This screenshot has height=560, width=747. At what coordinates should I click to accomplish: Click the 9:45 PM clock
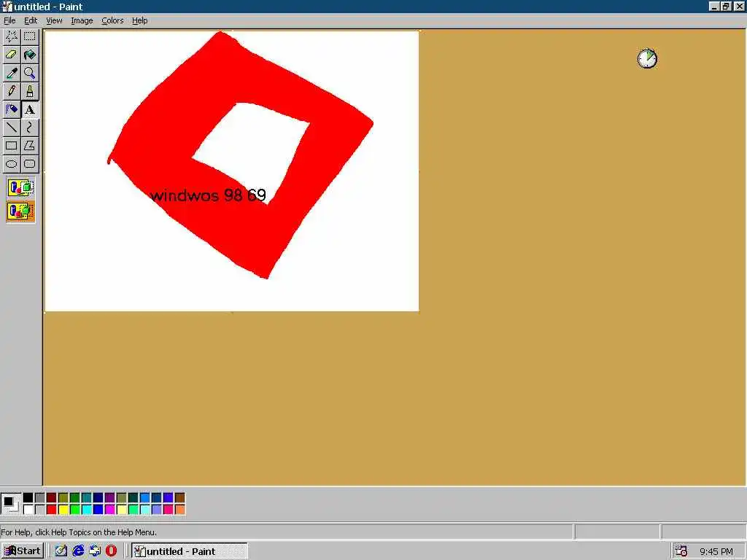coord(716,551)
